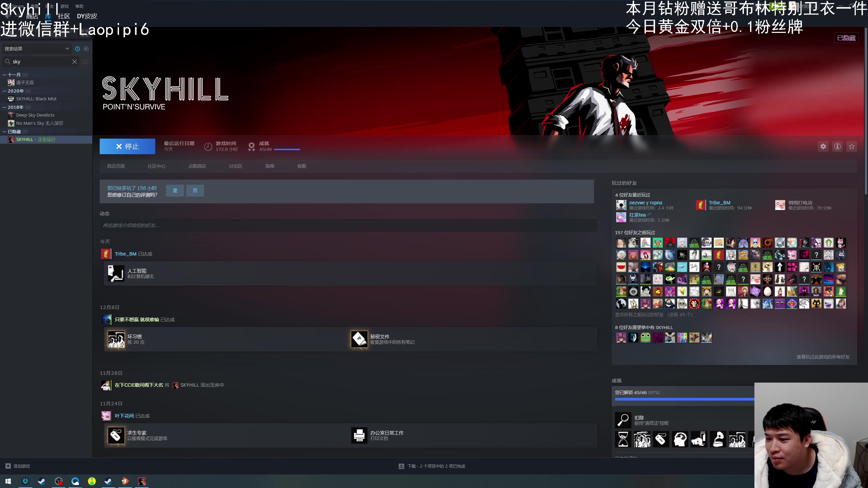The image size is (868, 488).
Task: Click the plus icon beside 添加游戏
Action: coord(8,466)
